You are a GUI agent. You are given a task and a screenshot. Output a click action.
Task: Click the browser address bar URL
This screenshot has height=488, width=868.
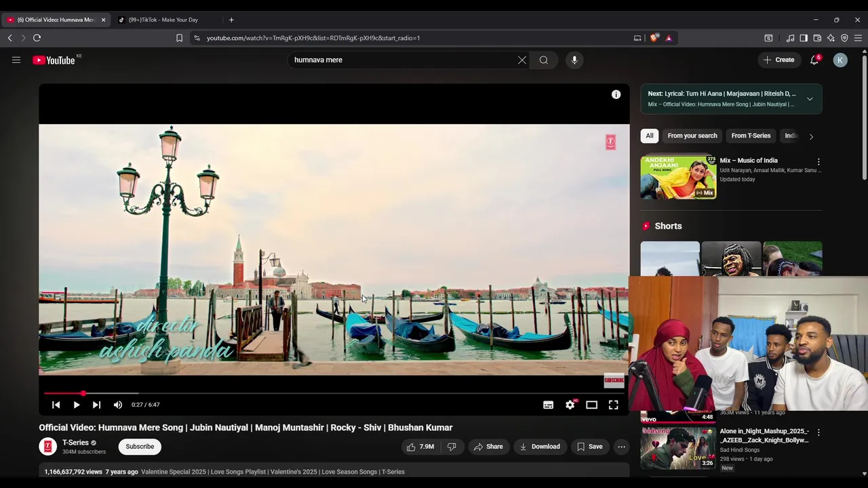pyautogui.click(x=313, y=38)
